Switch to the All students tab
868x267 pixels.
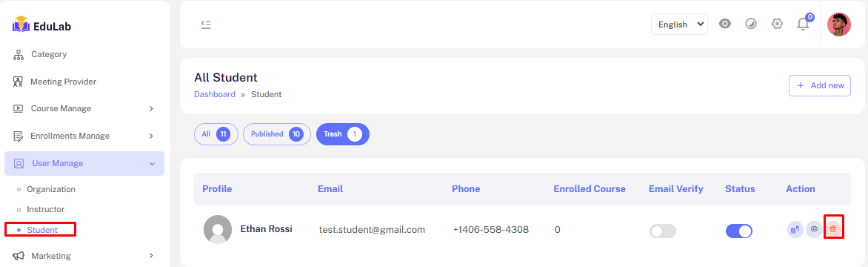point(216,134)
